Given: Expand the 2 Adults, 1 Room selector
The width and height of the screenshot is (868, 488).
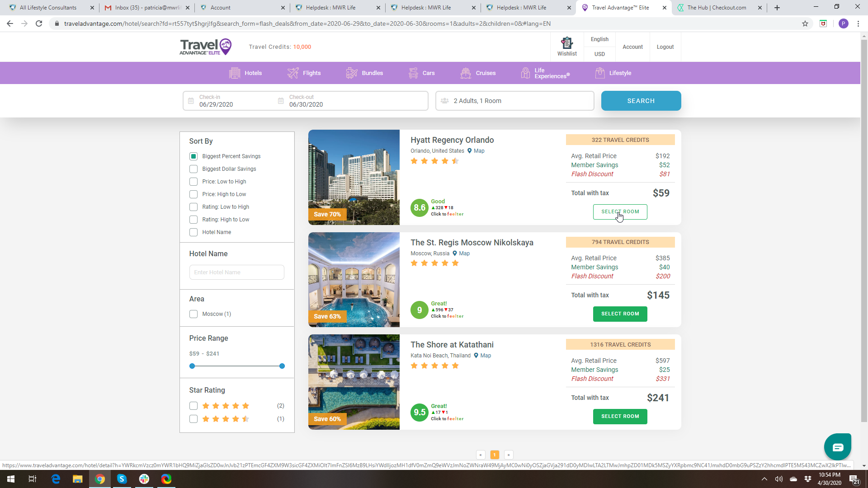Looking at the screenshot, I should tap(514, 101).
